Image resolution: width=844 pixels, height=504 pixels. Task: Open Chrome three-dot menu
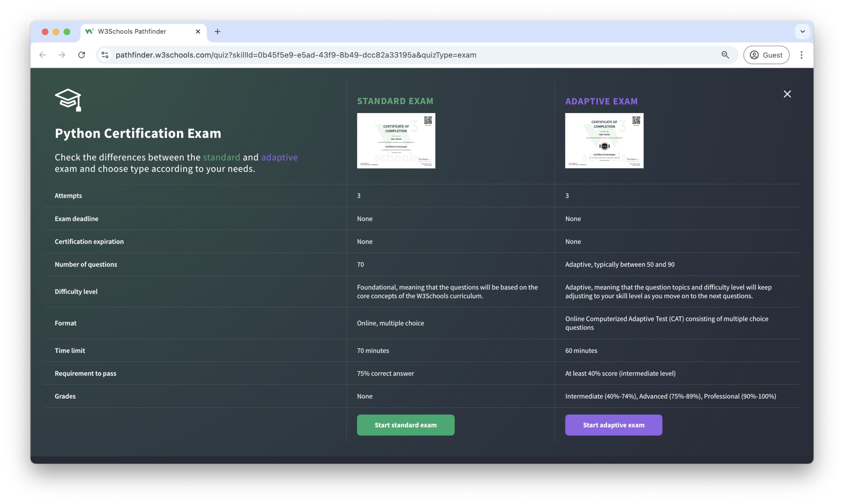[801, 55]
